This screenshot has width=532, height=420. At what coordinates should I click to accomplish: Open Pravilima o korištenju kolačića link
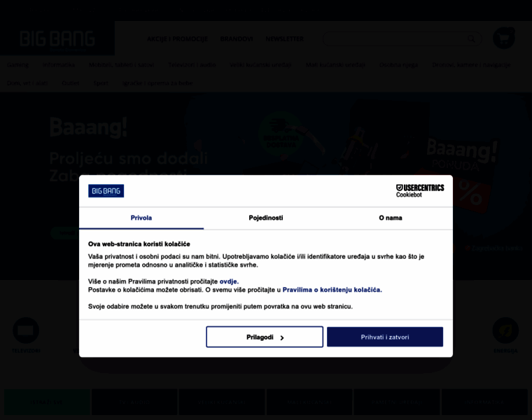click(x=332, y=290)
